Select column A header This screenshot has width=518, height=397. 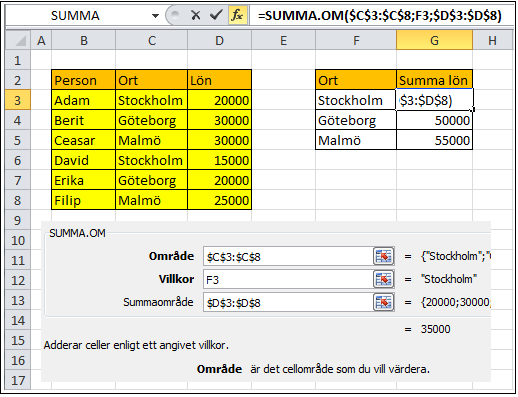41,40
